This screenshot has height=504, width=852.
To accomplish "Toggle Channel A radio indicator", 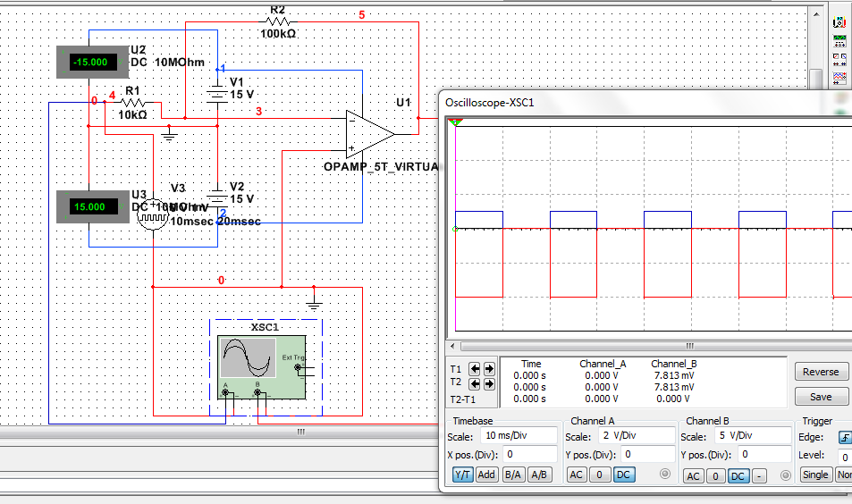I will pos(664,475).
